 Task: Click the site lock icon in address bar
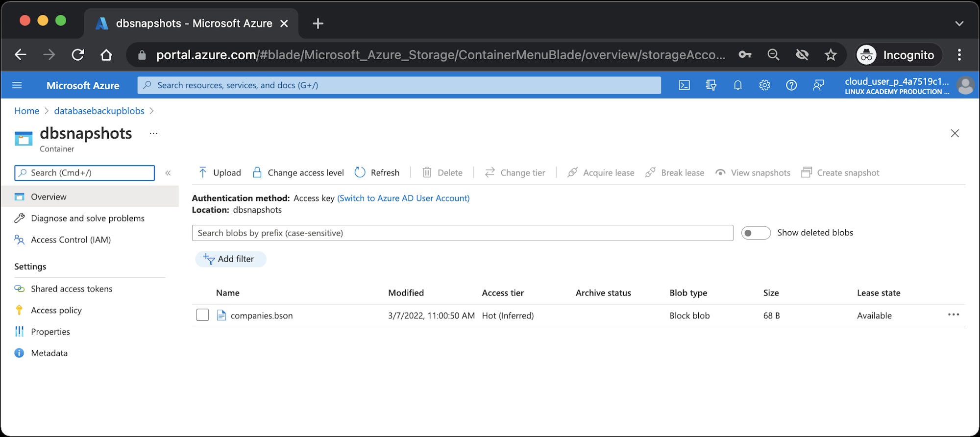tap(142, 55)
